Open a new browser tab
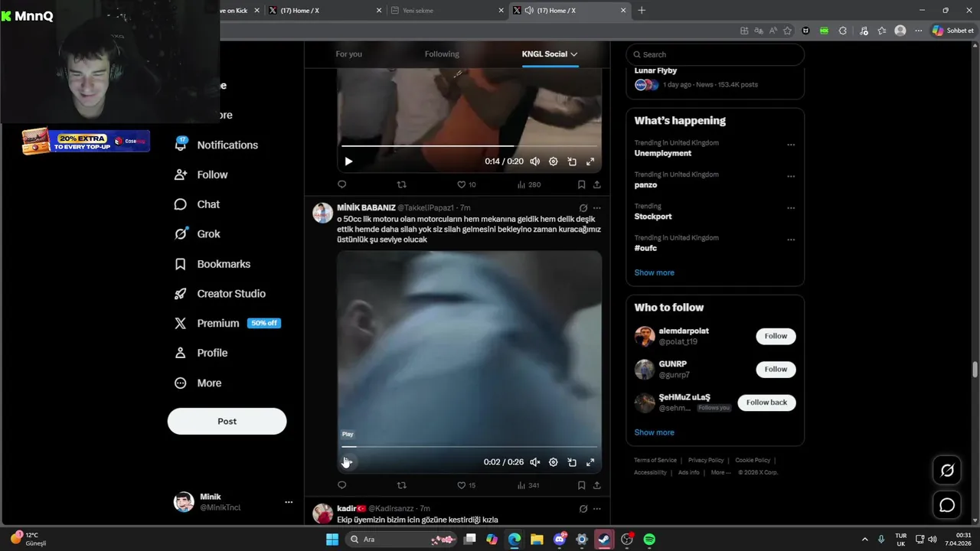Viewport: 980px width, 551px height. pyautogui.click(x=642, y=10)
